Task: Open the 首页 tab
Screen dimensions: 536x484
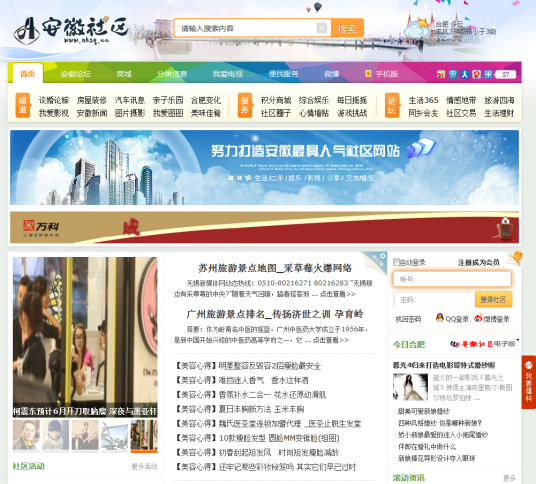Action: pyautogui.click(x=28, y=73)
